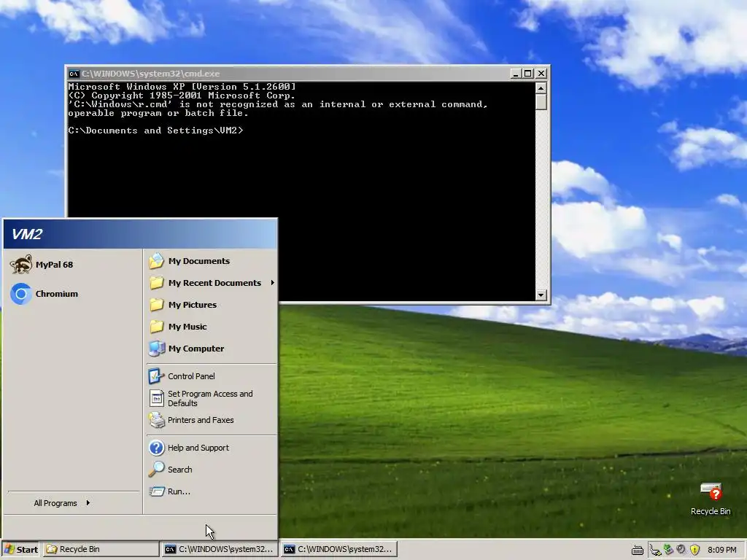Open Control Panel
Viewport: 747px width, 560px height.
211,376
